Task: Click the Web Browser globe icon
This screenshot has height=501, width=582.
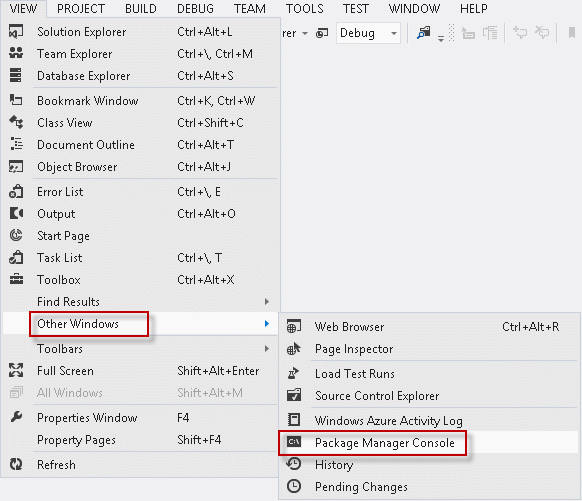Action: tap(294, 327)
